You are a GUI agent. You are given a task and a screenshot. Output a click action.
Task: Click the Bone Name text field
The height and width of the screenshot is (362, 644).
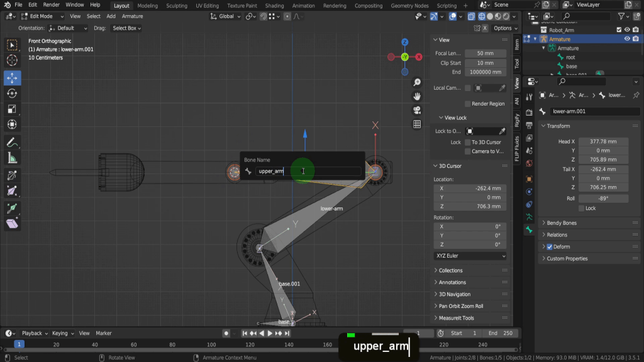pyautogui.click(x=308, y=171)
